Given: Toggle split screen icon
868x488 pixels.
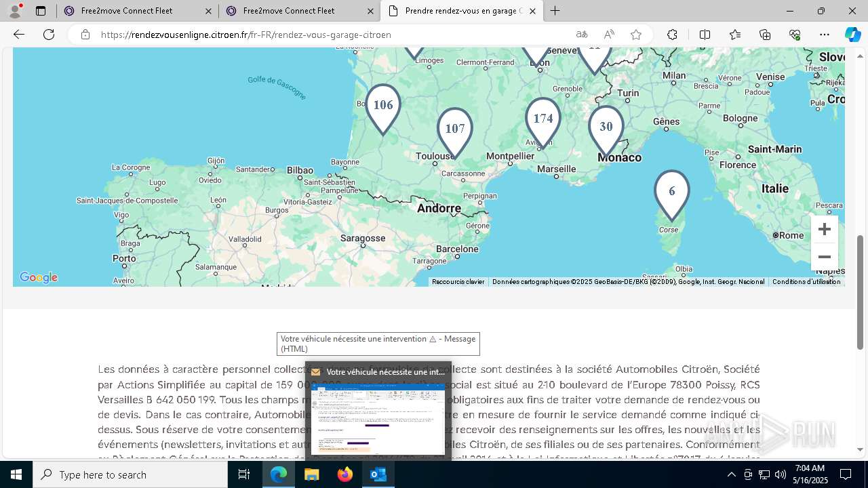Looking at the screenshot, I should click(705, 35).
